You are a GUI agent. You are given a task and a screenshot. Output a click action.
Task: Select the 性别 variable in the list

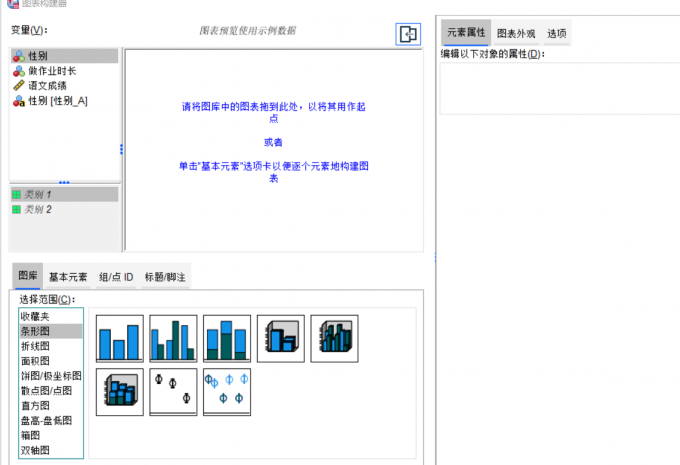pos(64,56)
